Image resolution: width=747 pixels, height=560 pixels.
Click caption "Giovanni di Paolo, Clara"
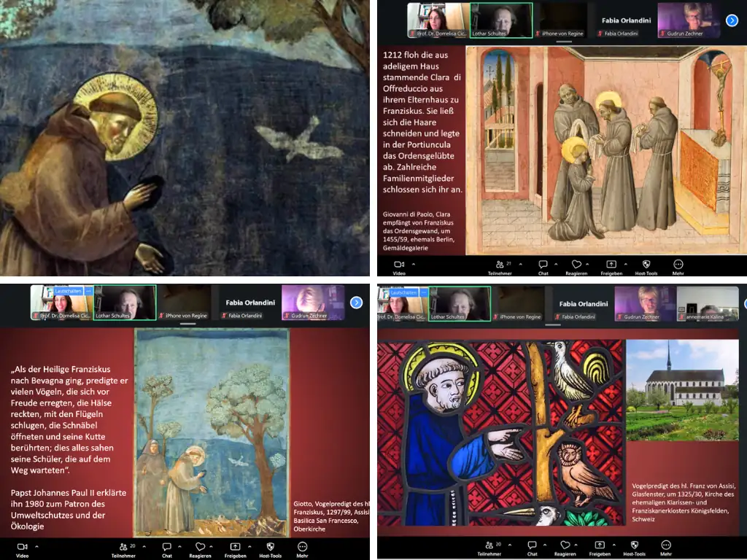tap(417, 214)
